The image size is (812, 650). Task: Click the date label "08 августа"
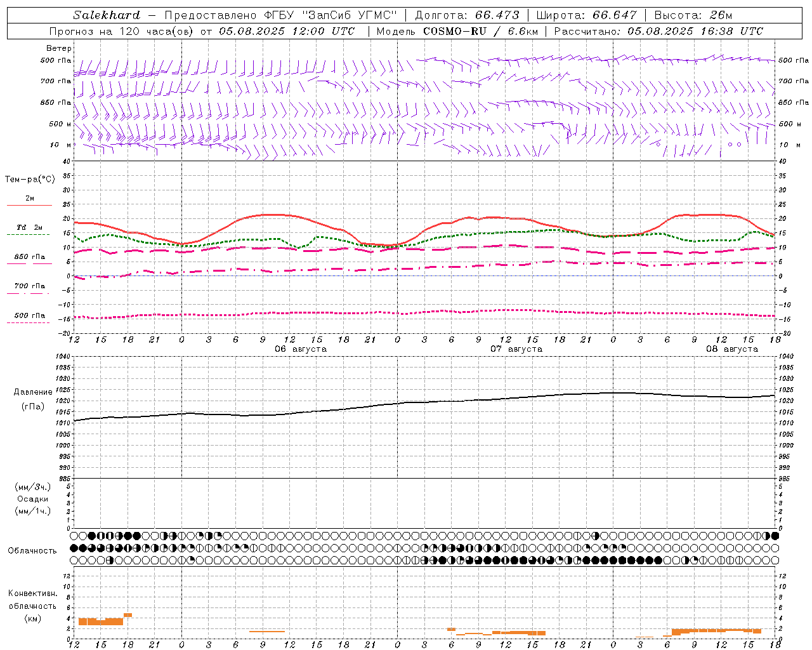[732, 349]
